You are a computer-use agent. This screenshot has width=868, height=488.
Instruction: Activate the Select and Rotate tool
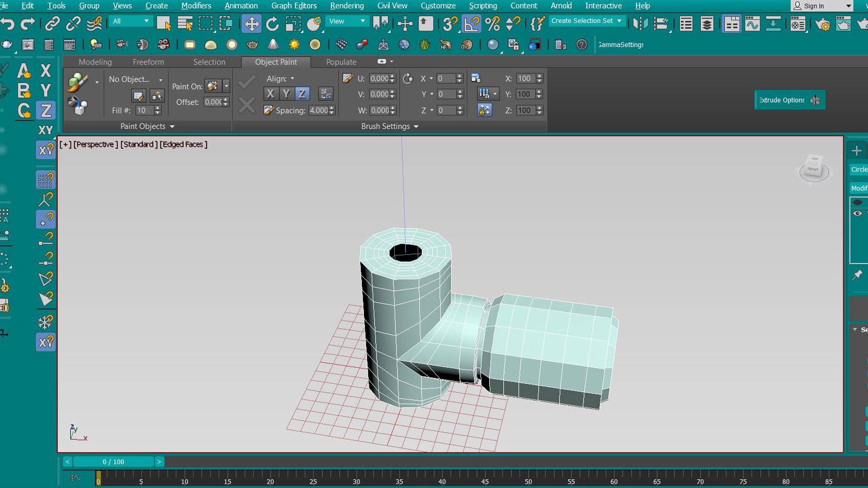click(272, 23)
